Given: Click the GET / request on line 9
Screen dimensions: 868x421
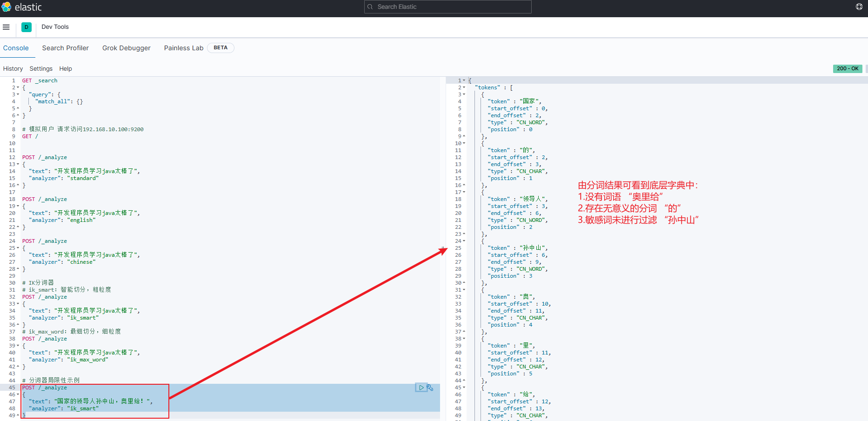Looking at the screenshot, I should (x=30, y=136).
